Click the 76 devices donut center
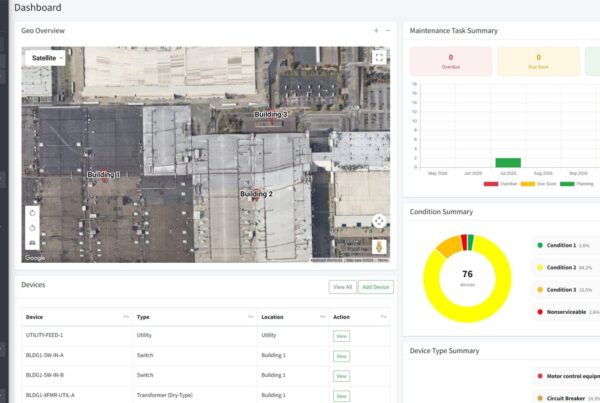Image resolution: width=600 pixels, height=403 pixels. coord(467,278)
